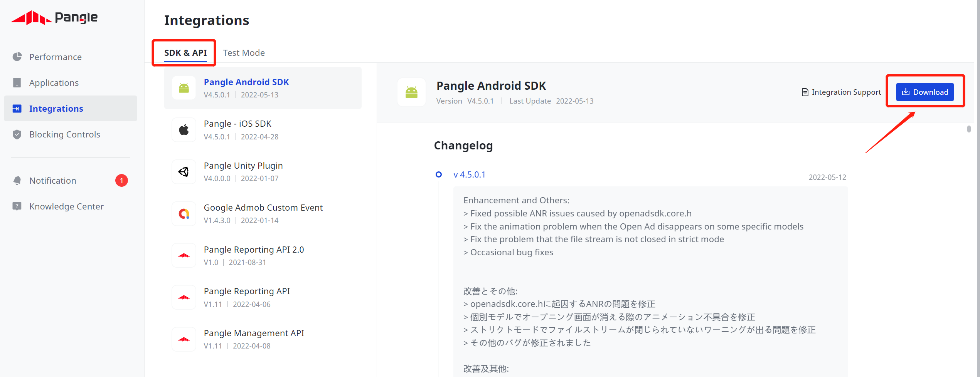The width and height of the screenshot is (980, 377).
Task: Select Pangle Management API
Action: 263,339
